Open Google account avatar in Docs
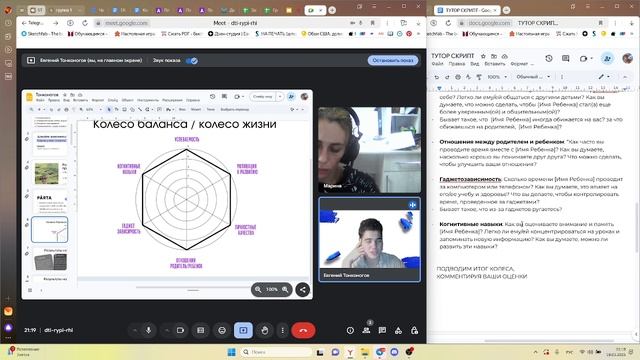 click(x=627, y=58)
